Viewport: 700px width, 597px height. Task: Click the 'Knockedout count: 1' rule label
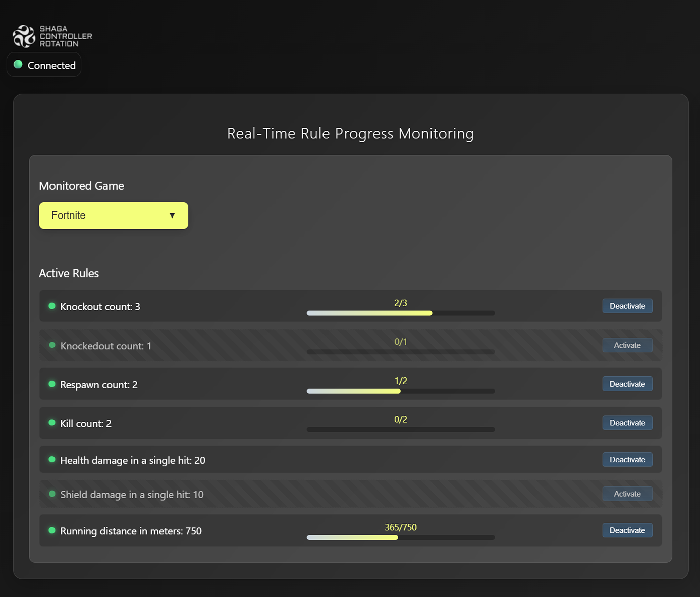click(106, 346)
